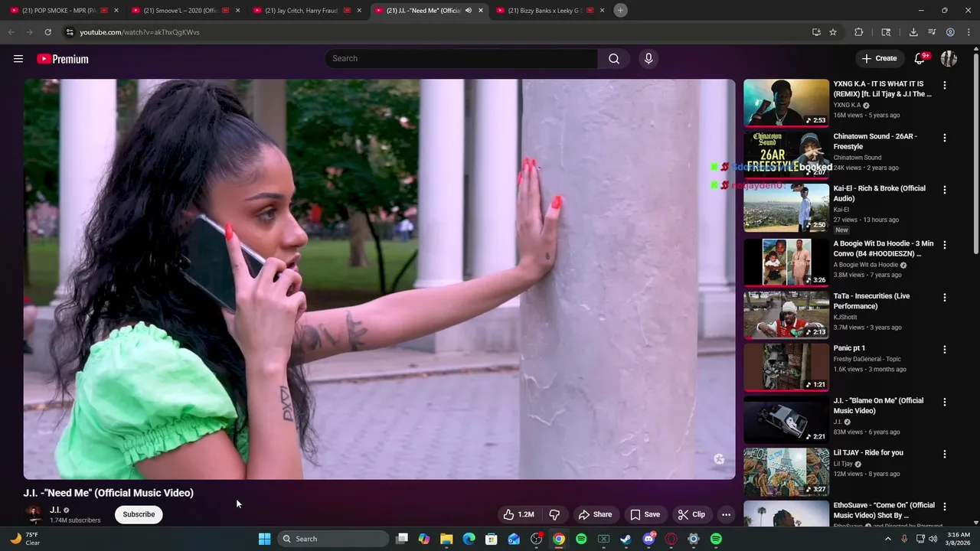Open the notifications bell
Image resolution: width=980 pixels, height=551 pixels.
click(920, 59)
